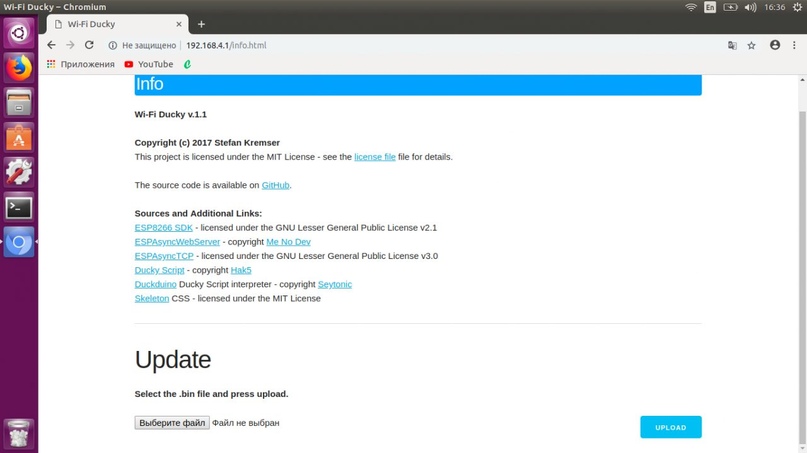Open the keyboard layout En indicator
Viewport: 807px width, 453px height.
pos(710,7)
